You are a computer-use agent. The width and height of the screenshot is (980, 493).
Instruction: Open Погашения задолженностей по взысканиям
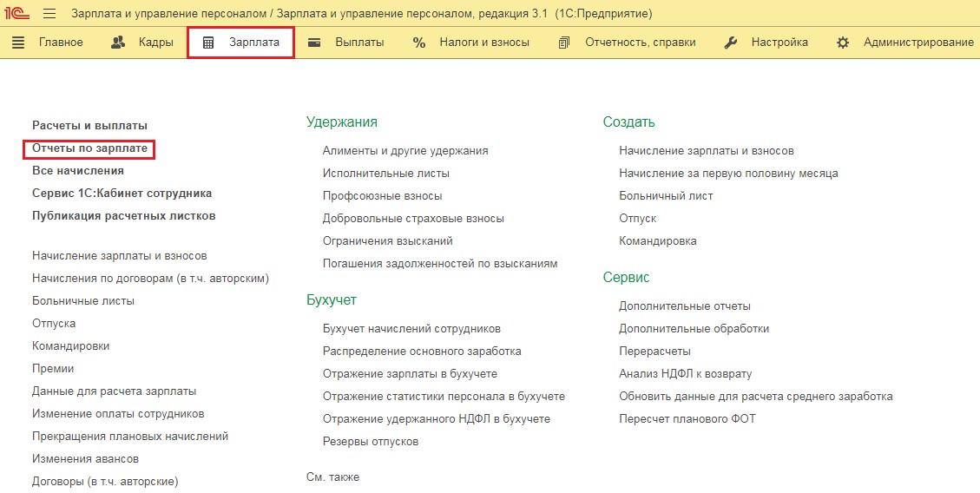click(x=440, y=263)
